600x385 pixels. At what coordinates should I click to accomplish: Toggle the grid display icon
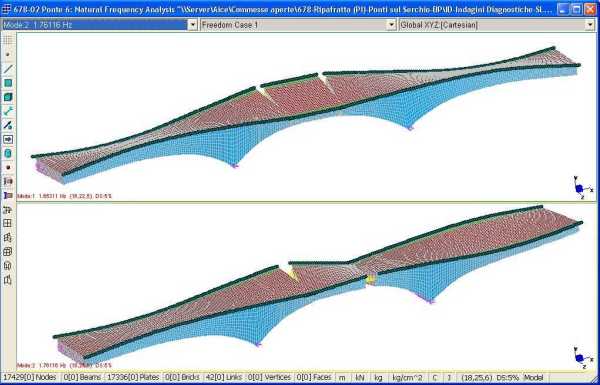point(8,40)
